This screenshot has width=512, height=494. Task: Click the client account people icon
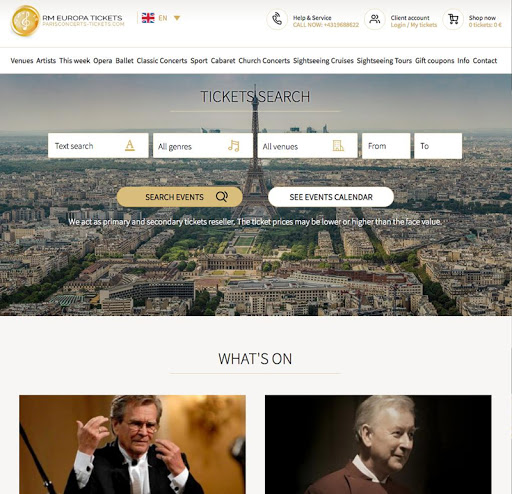[375, 19]
